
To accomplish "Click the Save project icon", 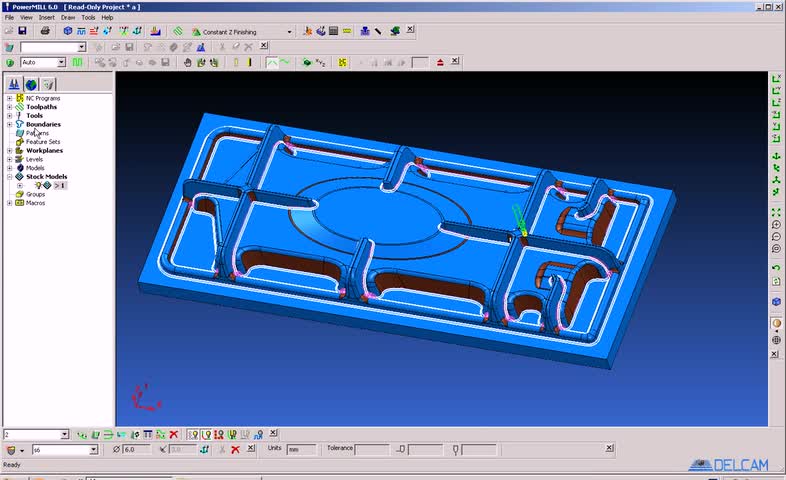I will (22, 31).
